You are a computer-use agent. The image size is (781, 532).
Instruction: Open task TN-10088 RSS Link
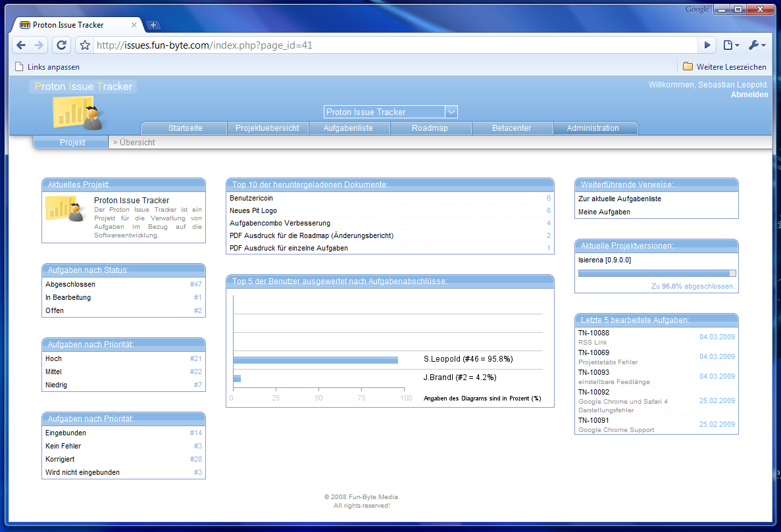point(657,337)
